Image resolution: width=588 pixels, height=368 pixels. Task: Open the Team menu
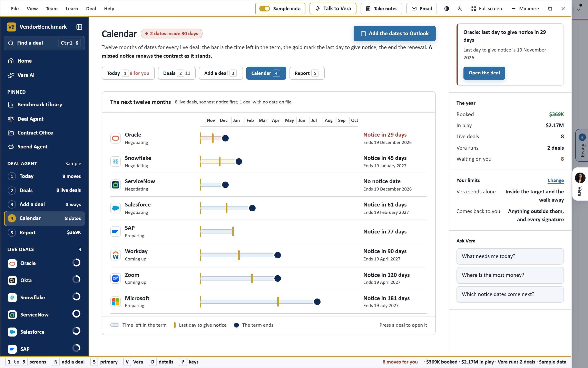click(x=52, y=9)
